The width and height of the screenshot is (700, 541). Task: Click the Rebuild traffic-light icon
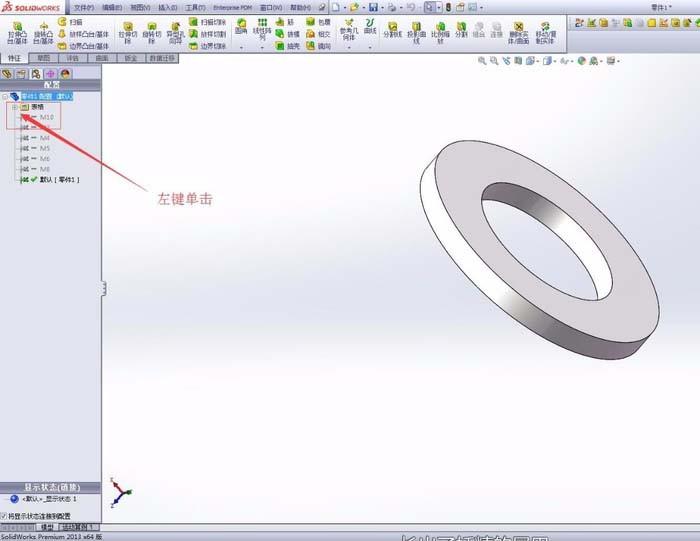pyautogui.click(x=448, y=8)
